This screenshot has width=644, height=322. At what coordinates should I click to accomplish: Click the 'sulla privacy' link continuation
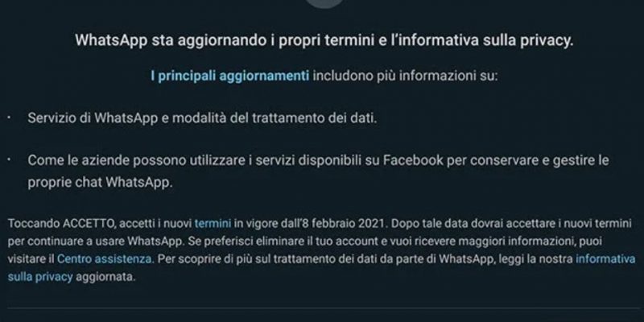tap(40, 277)
